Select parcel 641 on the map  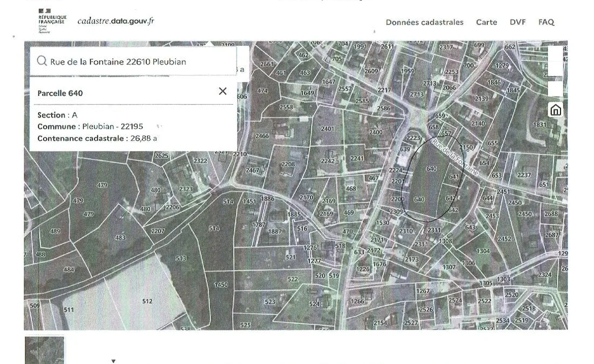454,177
